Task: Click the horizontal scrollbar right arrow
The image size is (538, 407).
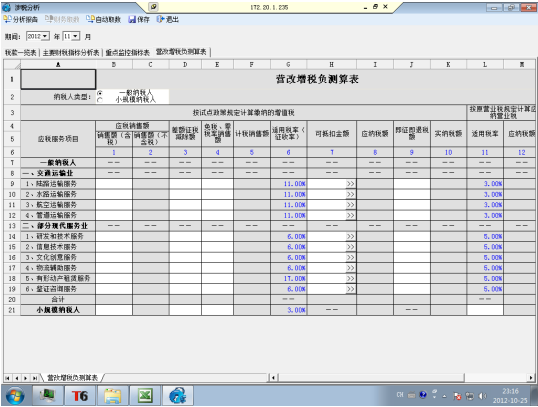Action: coord(531,378)
